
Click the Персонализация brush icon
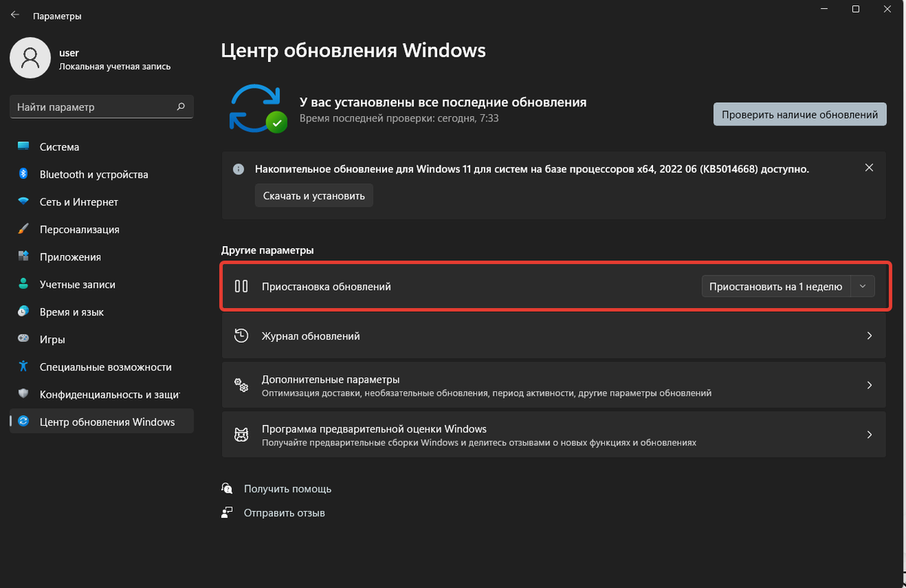click(23, 229)
